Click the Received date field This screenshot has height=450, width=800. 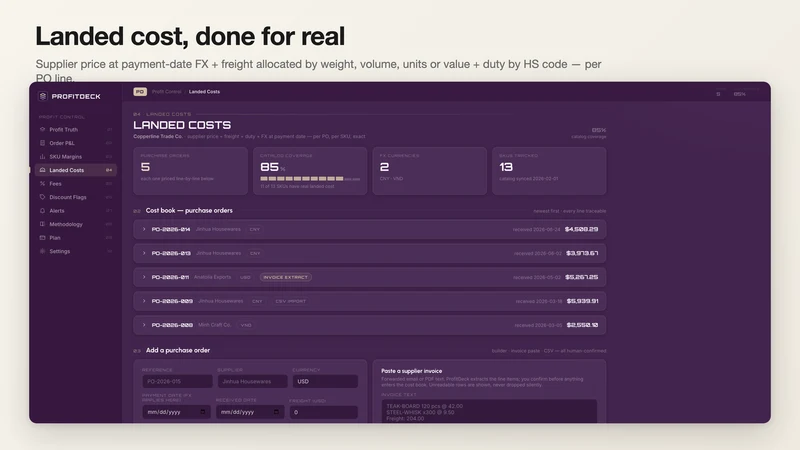[x=250, y=412]
